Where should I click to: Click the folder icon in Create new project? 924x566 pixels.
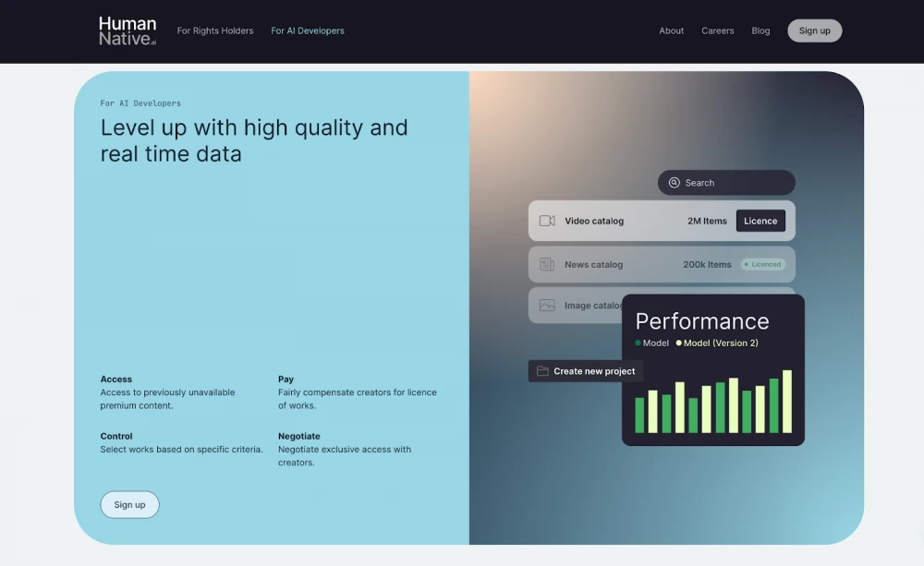pyautogui.click(x=541, y=370)
